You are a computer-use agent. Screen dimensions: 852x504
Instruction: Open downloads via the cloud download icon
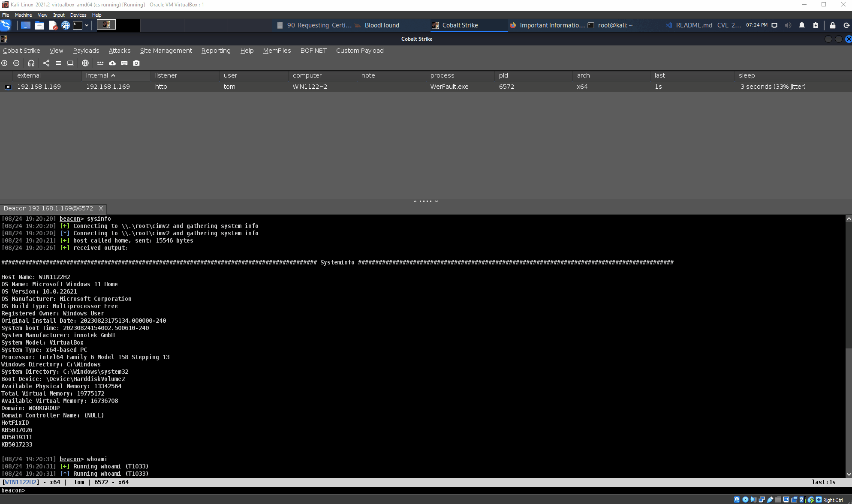tap(112, 63)
